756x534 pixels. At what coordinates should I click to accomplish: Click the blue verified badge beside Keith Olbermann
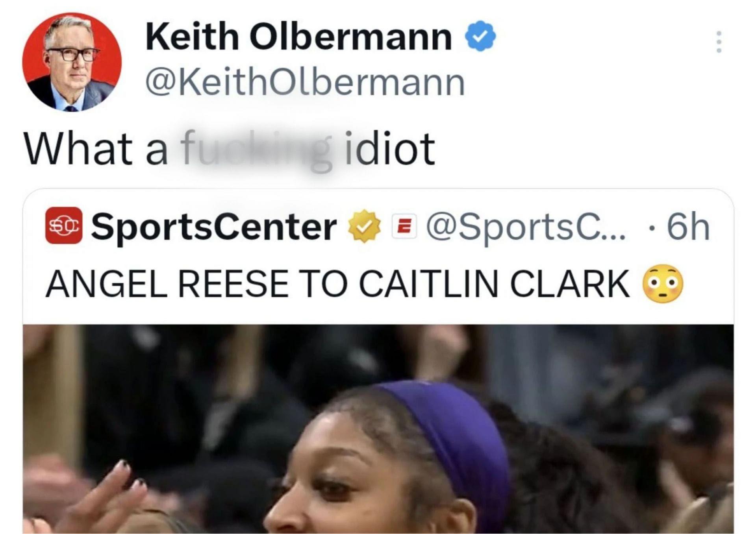[480, 37]
